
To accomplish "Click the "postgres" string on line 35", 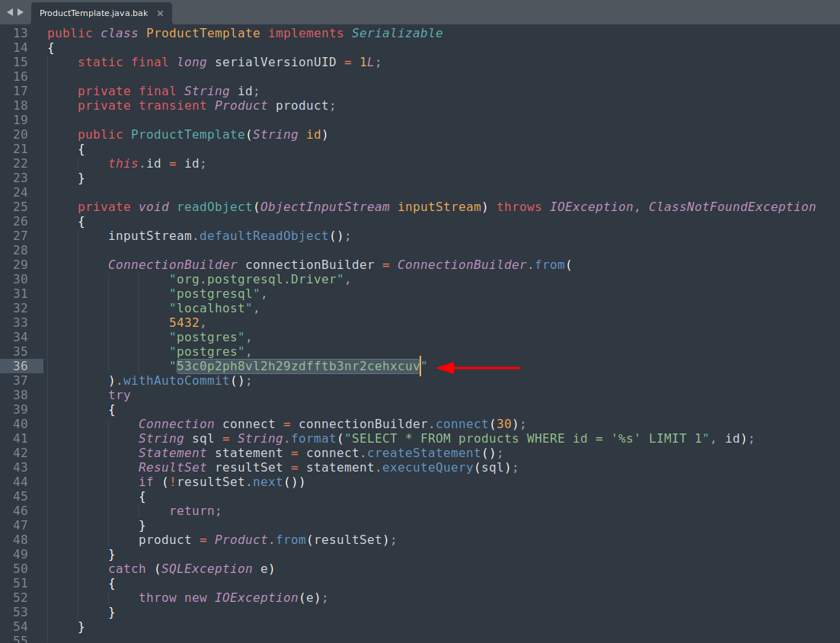I will (207, 351).
